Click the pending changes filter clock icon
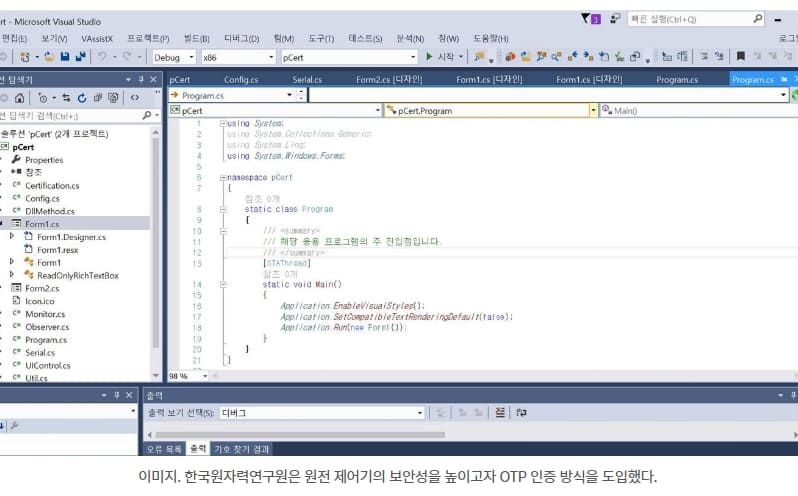Viewport: 798px width, 496px height. [43, 98]
